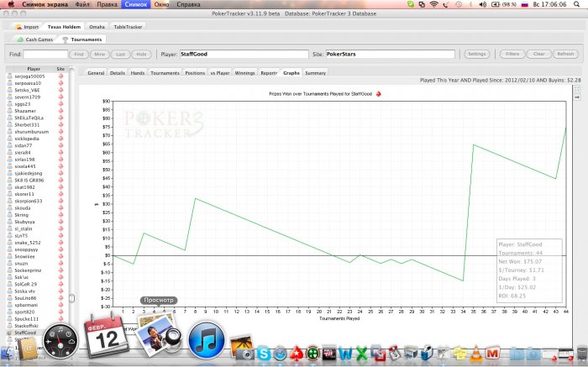588x367 pixels.
Task: Click the Player field showing StaffGood
Action: pyautogui.click(x=244, y=54)
